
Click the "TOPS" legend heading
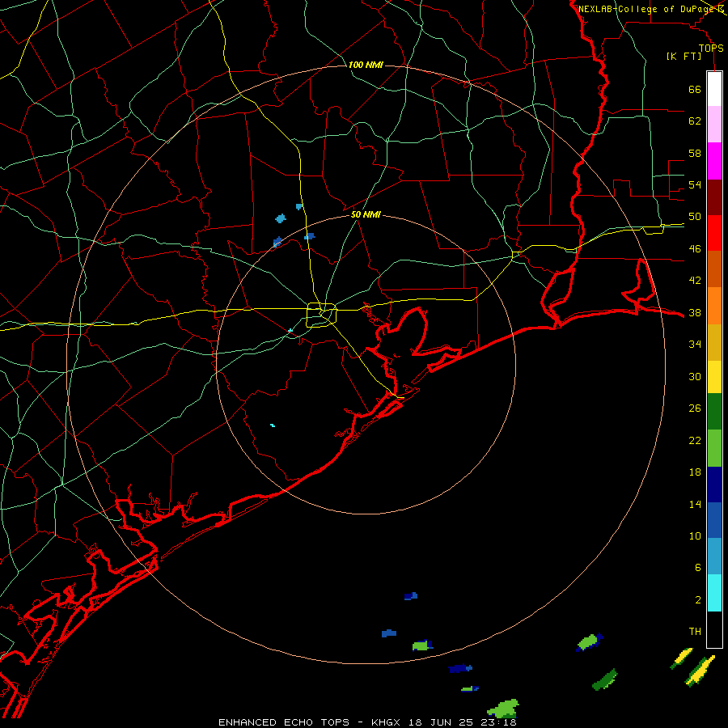coord(711,49)
